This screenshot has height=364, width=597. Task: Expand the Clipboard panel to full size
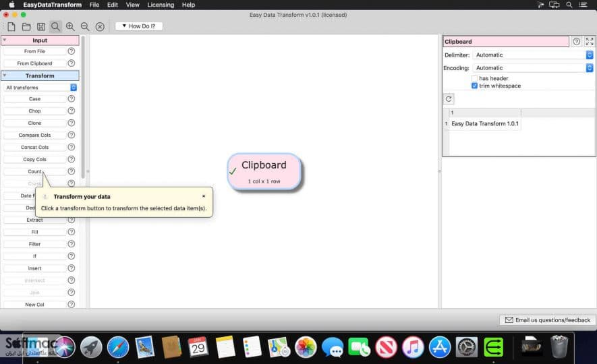point(590,42)
